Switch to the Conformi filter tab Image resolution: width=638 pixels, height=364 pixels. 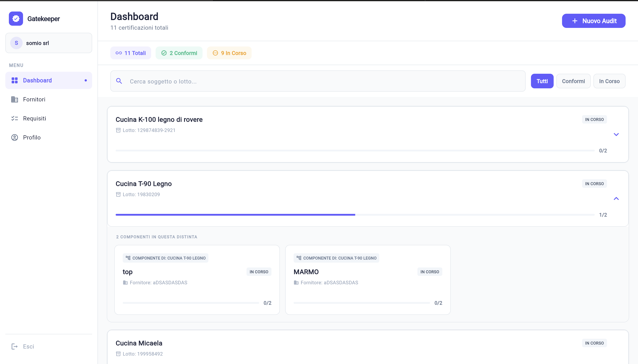[573, 81]
